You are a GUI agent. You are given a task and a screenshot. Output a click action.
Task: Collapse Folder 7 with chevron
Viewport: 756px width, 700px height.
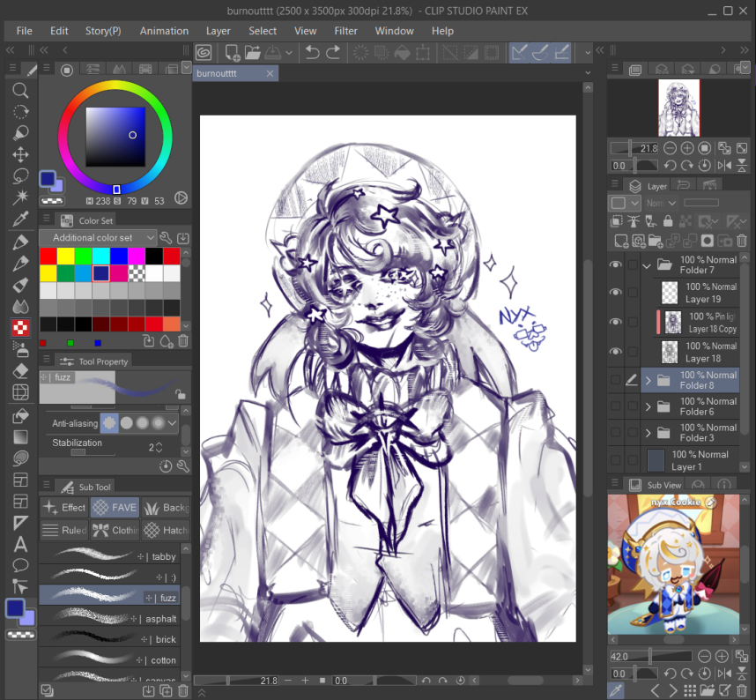pyautogui.click(x=647, y=264)
